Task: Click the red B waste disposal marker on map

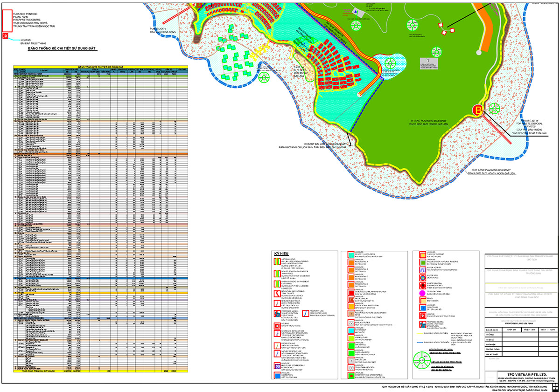Action: point(477,110)
